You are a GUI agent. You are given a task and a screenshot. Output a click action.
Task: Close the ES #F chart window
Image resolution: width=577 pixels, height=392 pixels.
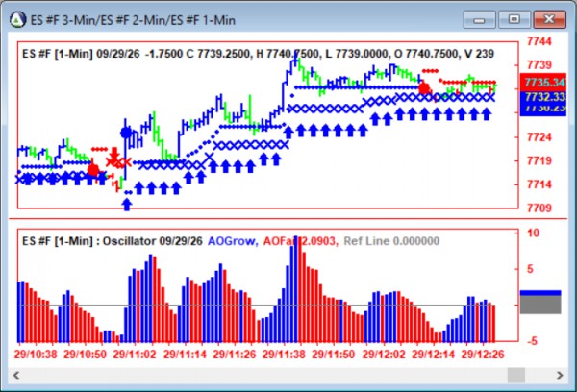tap(549, 19)
